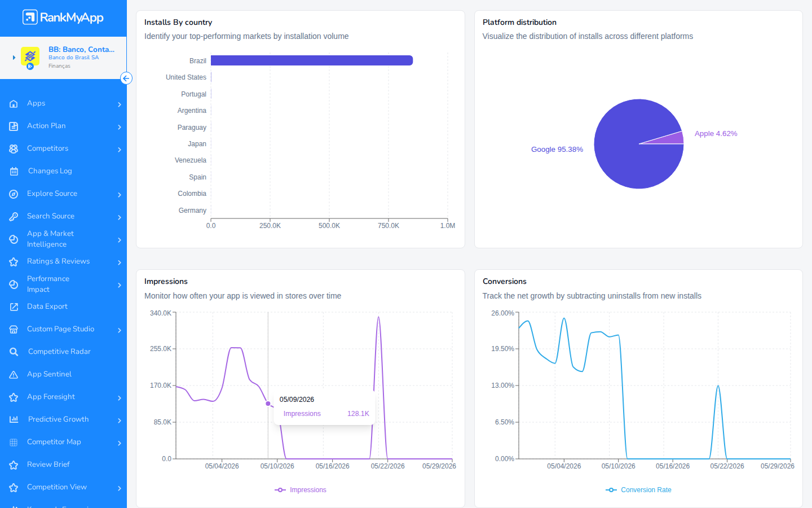The width and height of the screenshot is (812, 508).
Task: Click the Argentina country label
Action: point(192,111)
